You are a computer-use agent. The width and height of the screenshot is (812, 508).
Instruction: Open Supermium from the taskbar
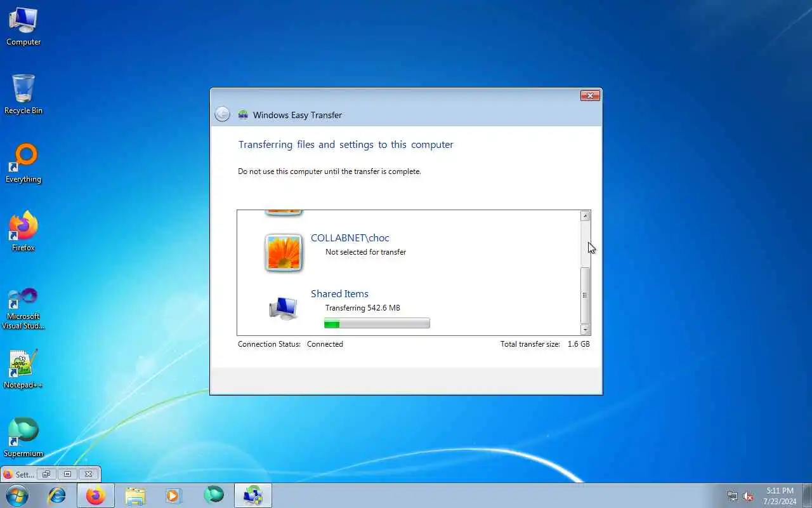[214, 495]
